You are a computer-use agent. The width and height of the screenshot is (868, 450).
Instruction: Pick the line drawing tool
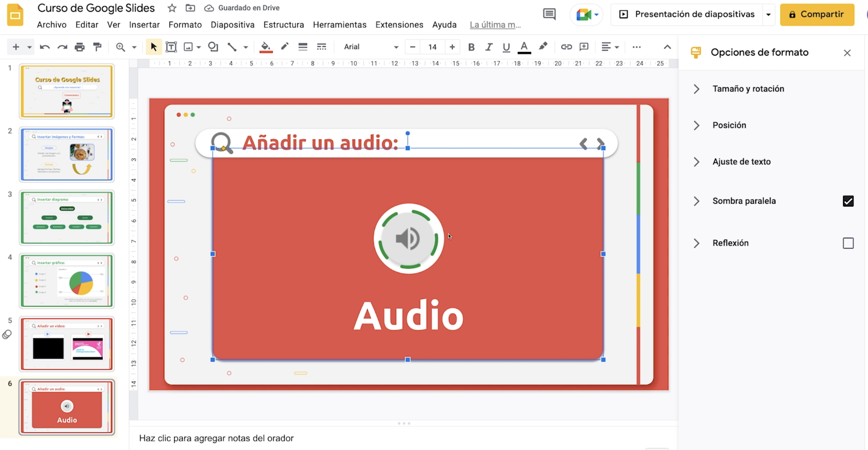[x=232, y=47]
